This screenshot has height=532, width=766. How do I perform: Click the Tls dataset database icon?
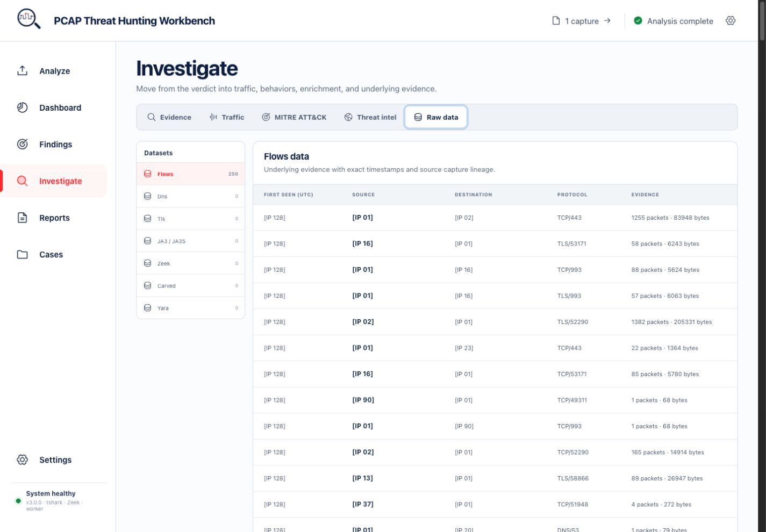(148, 219)
